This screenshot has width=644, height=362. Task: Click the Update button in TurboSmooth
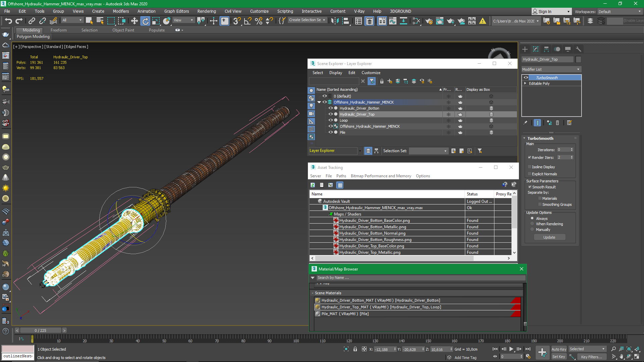click(x=549, y=237)
